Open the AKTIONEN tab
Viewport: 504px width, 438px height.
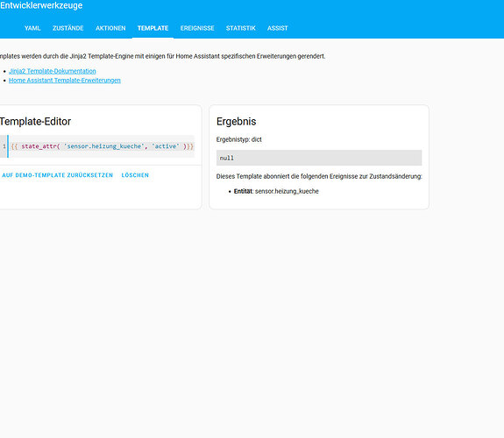click(x=110, y=28)
